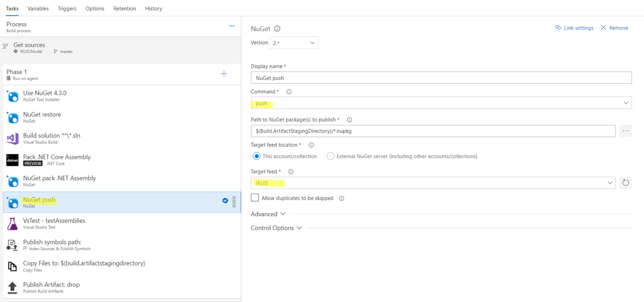Select Copy Files to: $(build.artifactstagingdirectory) text

[x=84, y=263]
